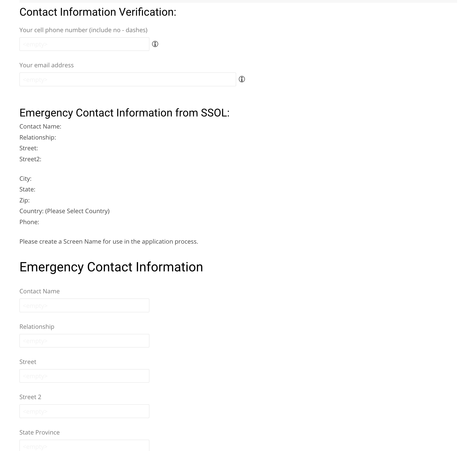The width and height of the screenshot is (476, 451).
Task: Click the 'Contact Name' label above the input
Action: tap(40, 291)
